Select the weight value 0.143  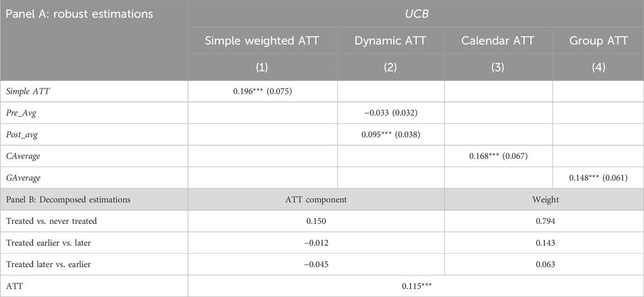(544, 242)
